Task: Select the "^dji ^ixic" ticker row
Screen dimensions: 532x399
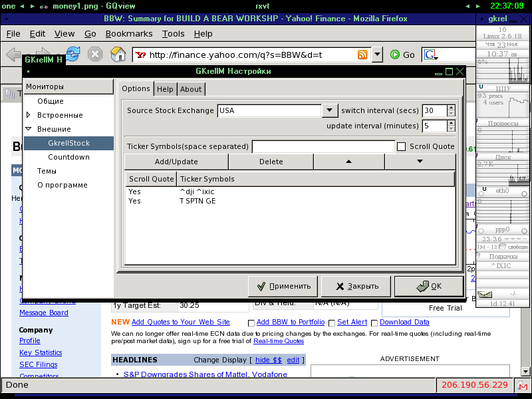Action: [x=290, y=192]
